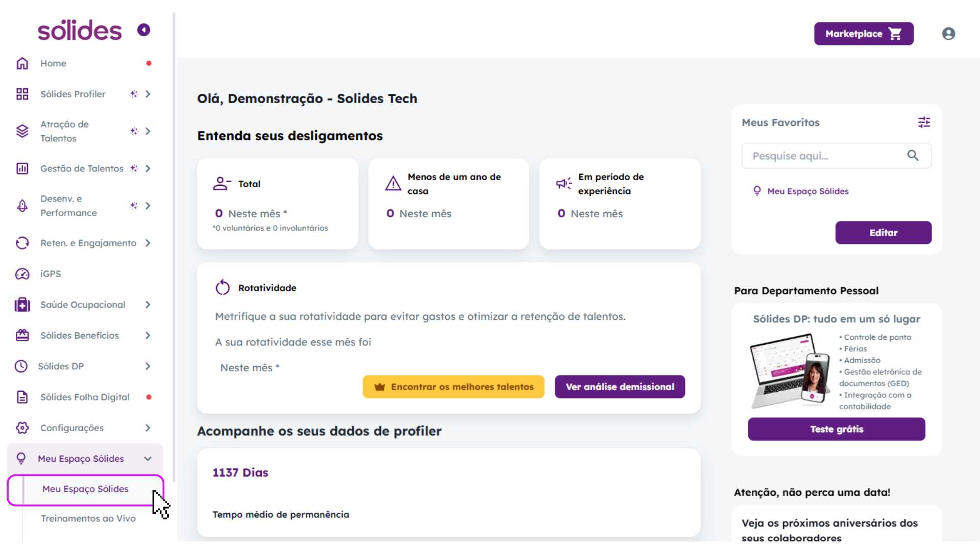
Task: Select Treinamentos ao Vivo submenu item
Action: (x=88, y=518)
